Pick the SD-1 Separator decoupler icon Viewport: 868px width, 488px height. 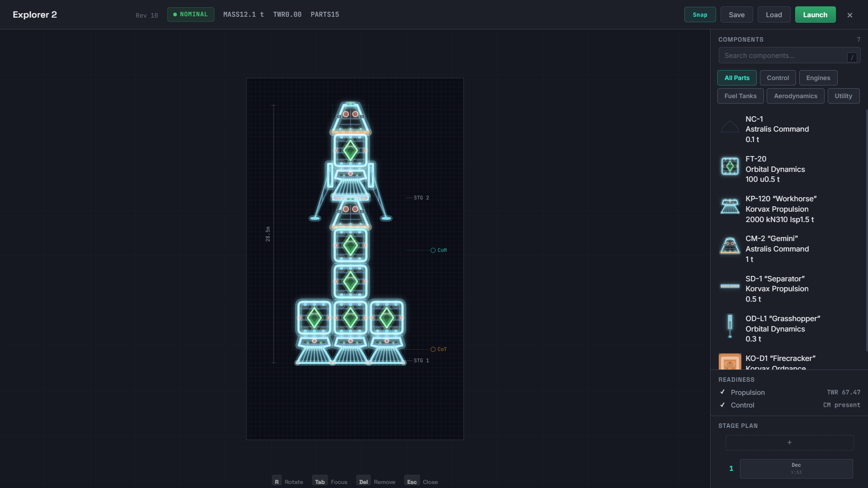tap(730, 286)
